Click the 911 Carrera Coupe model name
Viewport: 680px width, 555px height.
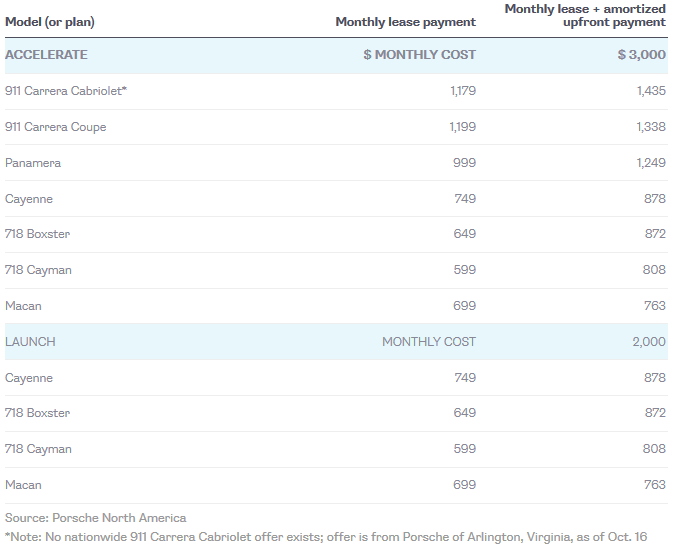[x=55, y=127]
